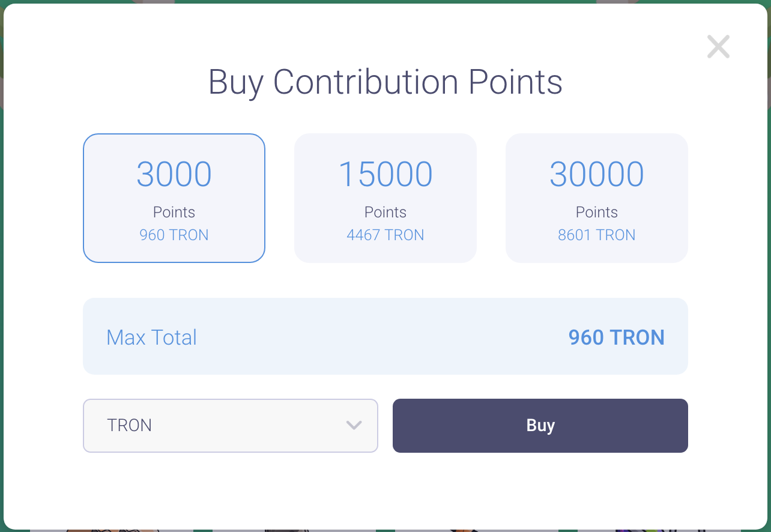
Task: Click the large 30000 number
Action: (597, 174)
